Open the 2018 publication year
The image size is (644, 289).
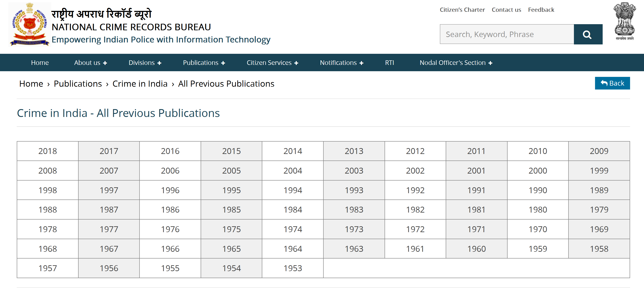point(47,151)
